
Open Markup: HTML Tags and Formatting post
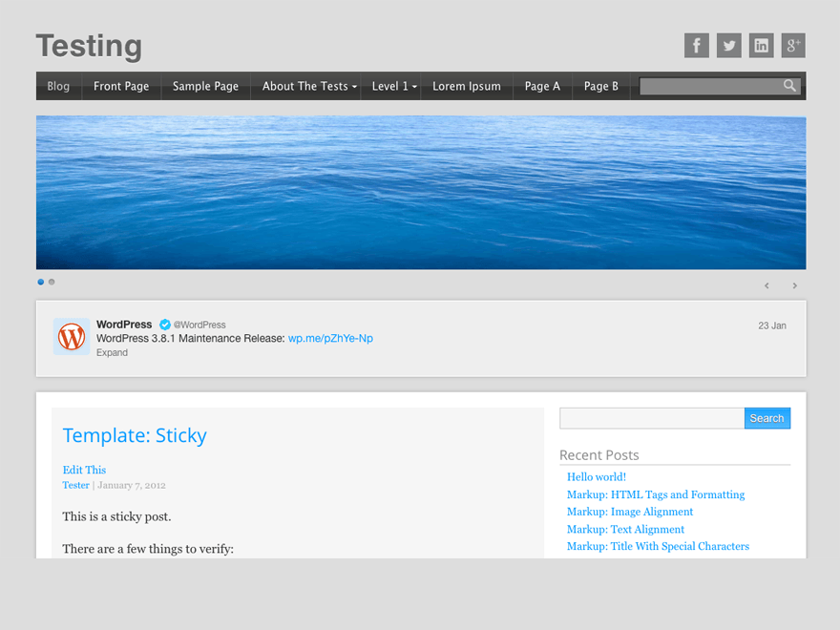[656, 494]
